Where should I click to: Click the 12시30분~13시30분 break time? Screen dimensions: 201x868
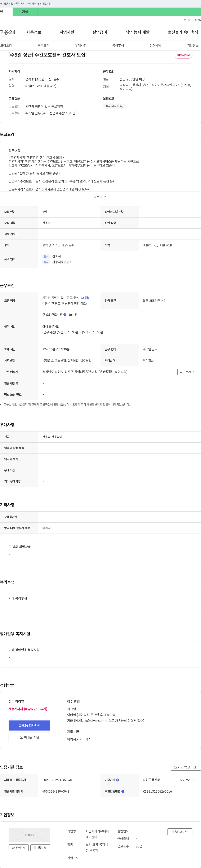tap(56, 349)
